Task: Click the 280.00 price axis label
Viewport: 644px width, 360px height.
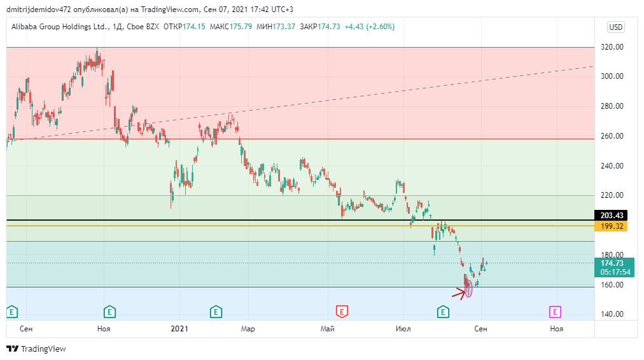Action: point(612,106)
